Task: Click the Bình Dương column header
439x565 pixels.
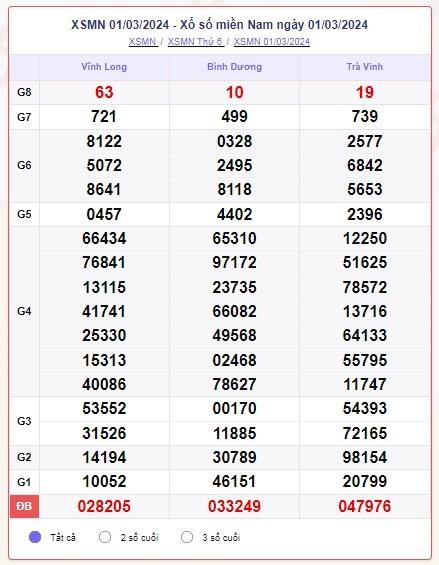Action: click(x=234, y=67)
